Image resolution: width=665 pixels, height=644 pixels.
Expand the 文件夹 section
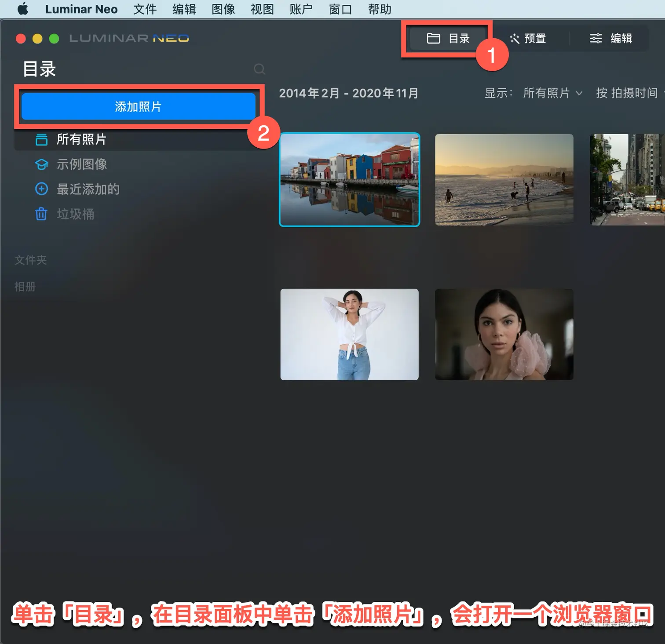pyautogui.click(x=30, y=260)
